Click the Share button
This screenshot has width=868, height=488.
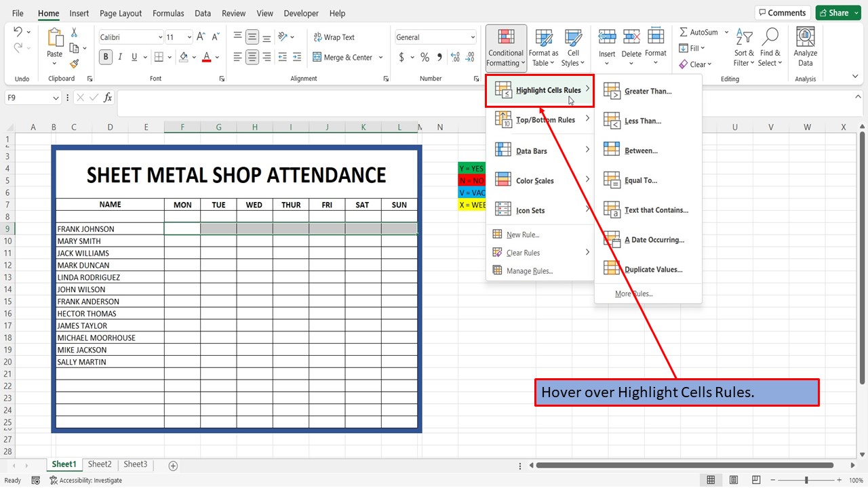[x=838, y=13]
